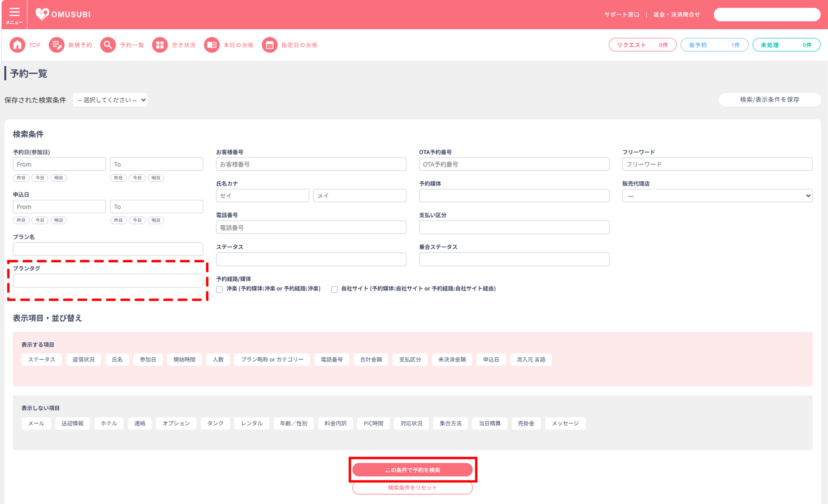This screenshot has width=828, height=504.
Task: Click the 未決済金額 display tag
Action: click(x=452, y=359)
